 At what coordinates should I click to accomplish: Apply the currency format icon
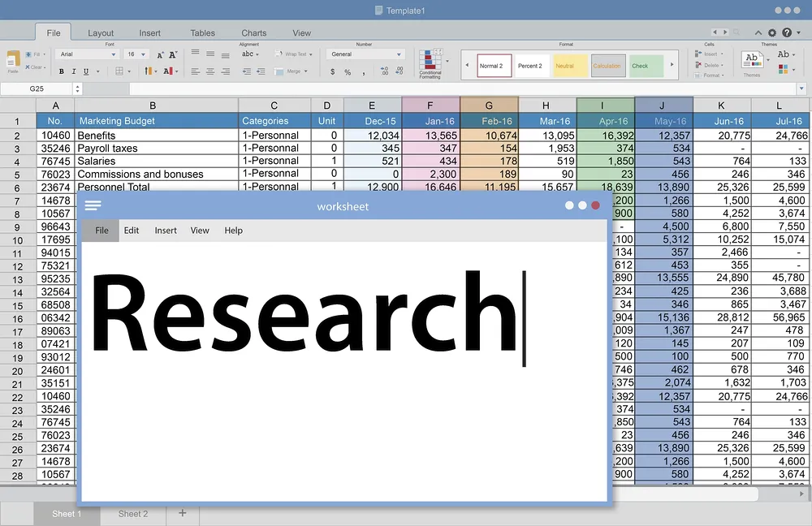[333, 71]
